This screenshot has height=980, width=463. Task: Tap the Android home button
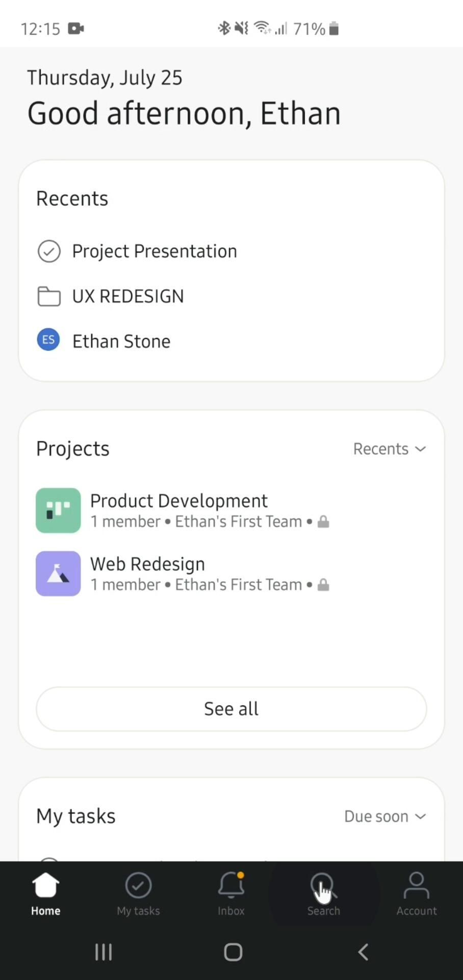pyautogui.click(x=233, y=952)
